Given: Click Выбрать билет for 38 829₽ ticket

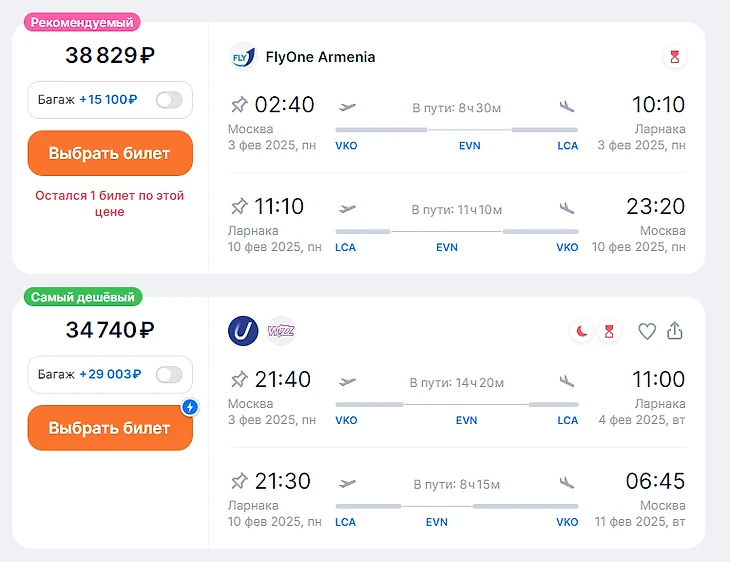Looking at the screenshot, I should 110,153.
